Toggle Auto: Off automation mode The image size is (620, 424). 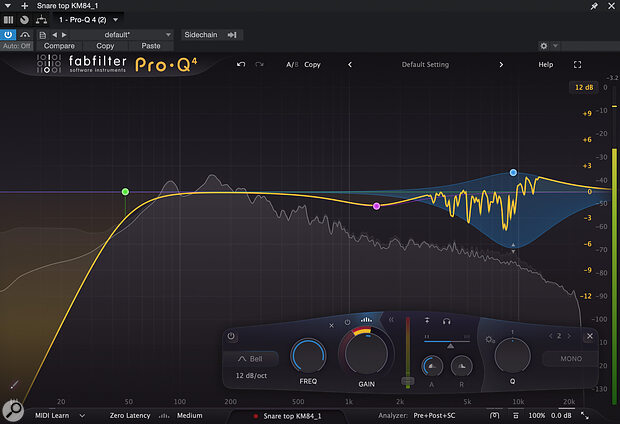(x=17, y=46)
